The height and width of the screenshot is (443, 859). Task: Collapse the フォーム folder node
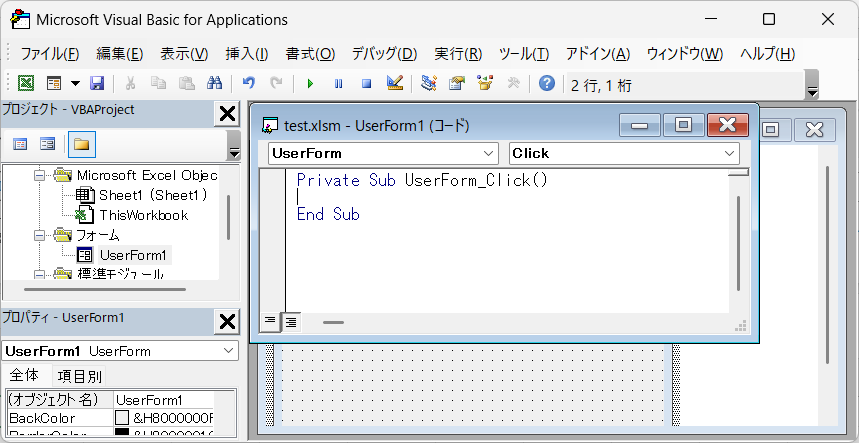[x=39, y=235]
